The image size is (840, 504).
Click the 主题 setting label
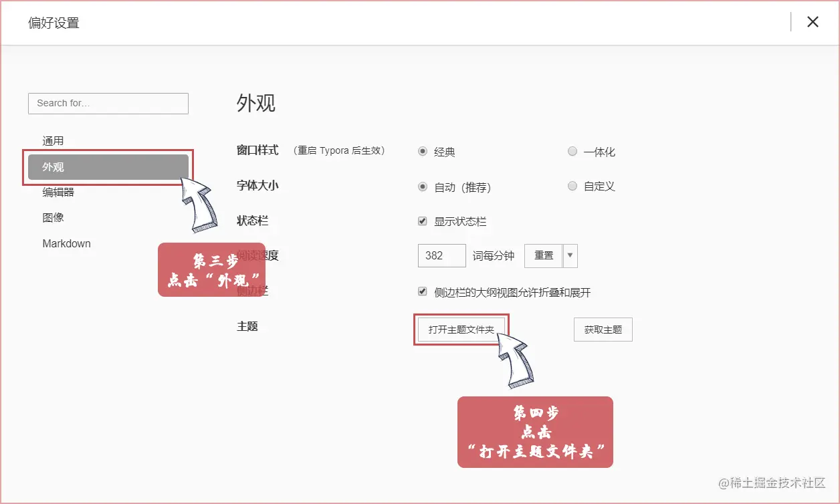tap(247, 327)
